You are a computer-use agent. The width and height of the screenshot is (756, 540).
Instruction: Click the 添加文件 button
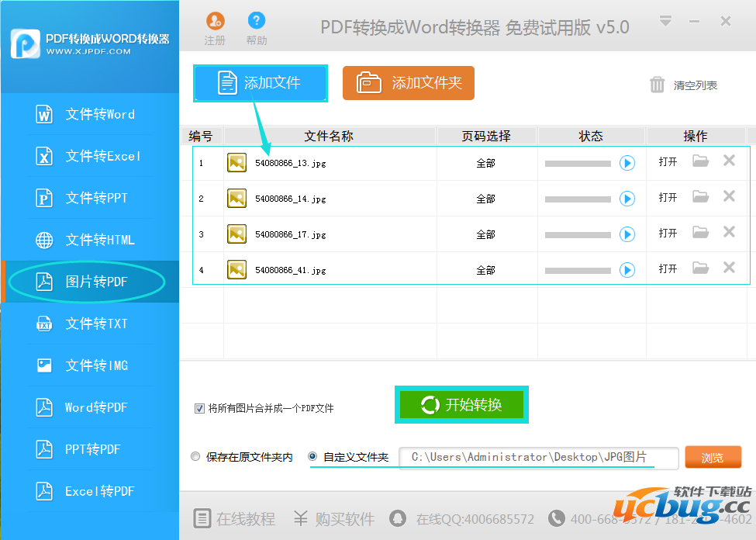[260, 82]
